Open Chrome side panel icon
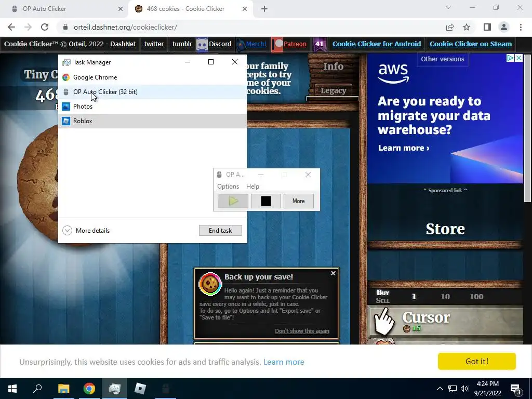The height and width of the screenshot is (399, 532). click(x=487, y=27)
